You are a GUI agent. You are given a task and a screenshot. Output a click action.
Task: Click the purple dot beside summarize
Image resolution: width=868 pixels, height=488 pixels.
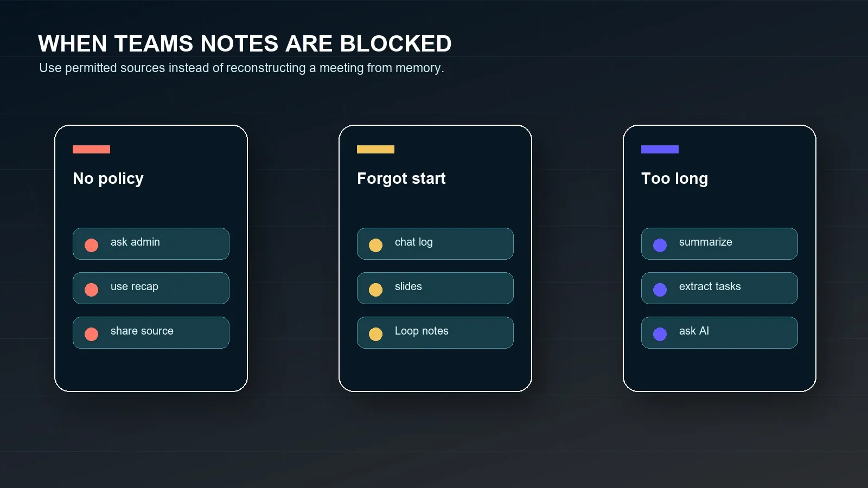[x=660, y=245]
